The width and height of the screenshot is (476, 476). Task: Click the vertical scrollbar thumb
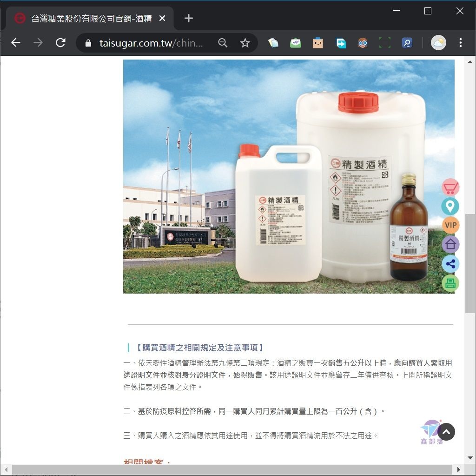pyautogui.click(x=470, y=263)
